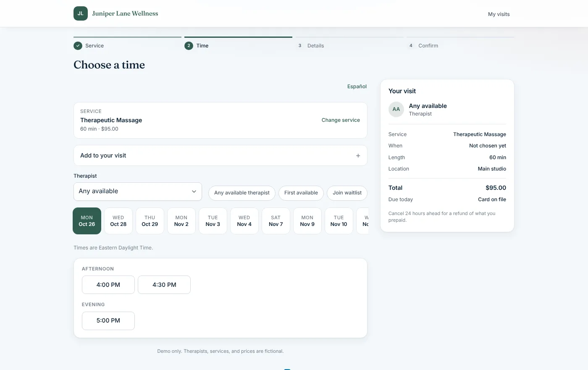Choose First available chip
Image resolution: width=588 pixels, height=370 pixels.
[x=301, y=193]
